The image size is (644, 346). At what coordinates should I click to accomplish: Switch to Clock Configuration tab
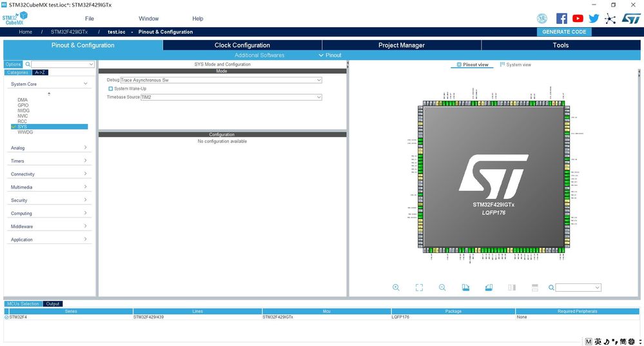(242, 45)
